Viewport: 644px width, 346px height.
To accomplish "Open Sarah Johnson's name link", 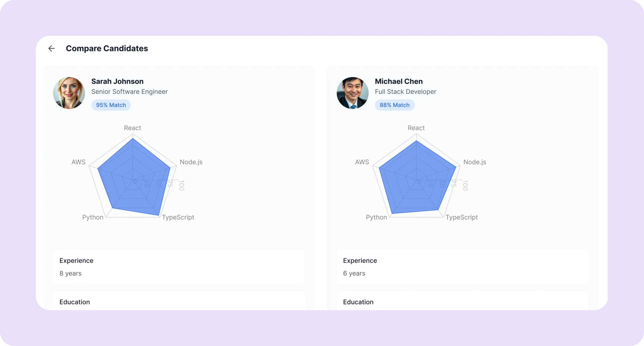I will 117,81.
